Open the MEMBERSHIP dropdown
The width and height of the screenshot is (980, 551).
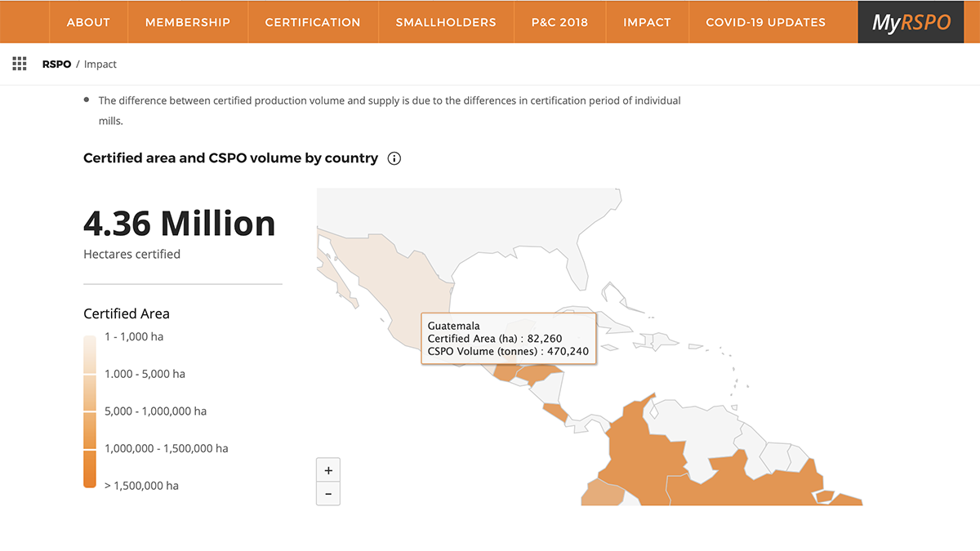click(188, 22)
